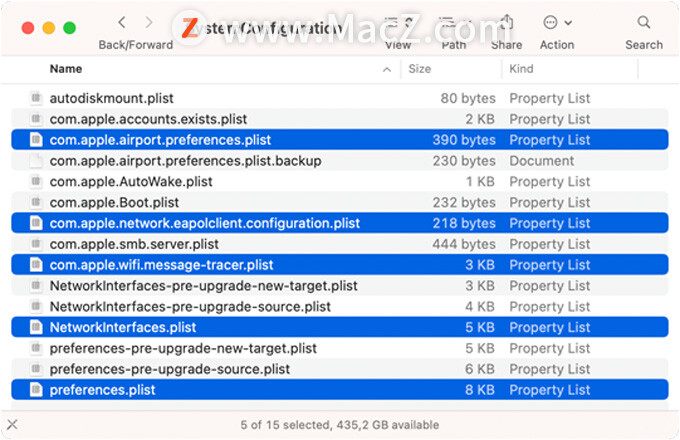Click the 8 KB size value
680x440 pixels.
click(480, 390)
